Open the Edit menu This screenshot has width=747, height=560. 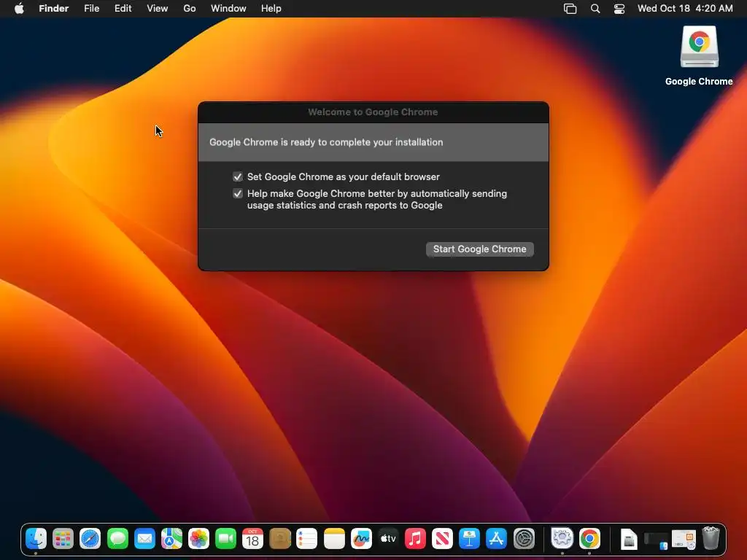[x=123, y=9]
